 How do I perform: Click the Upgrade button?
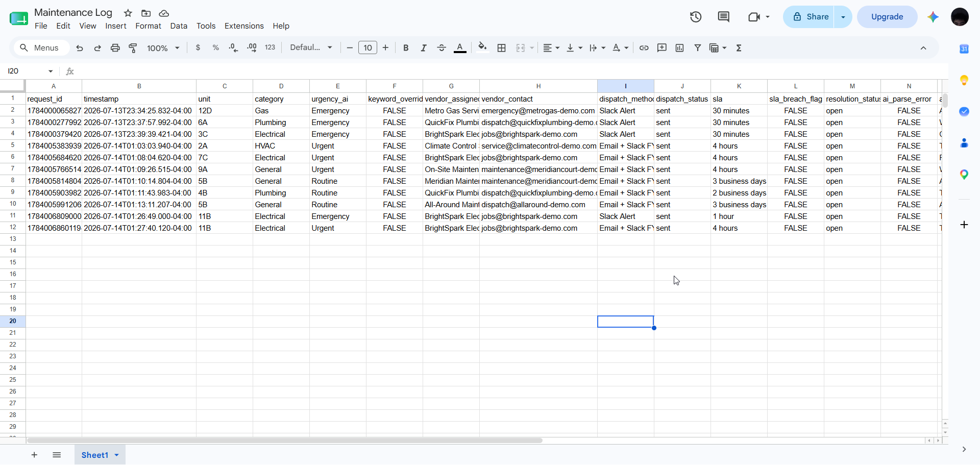click(x=887, y=17)
